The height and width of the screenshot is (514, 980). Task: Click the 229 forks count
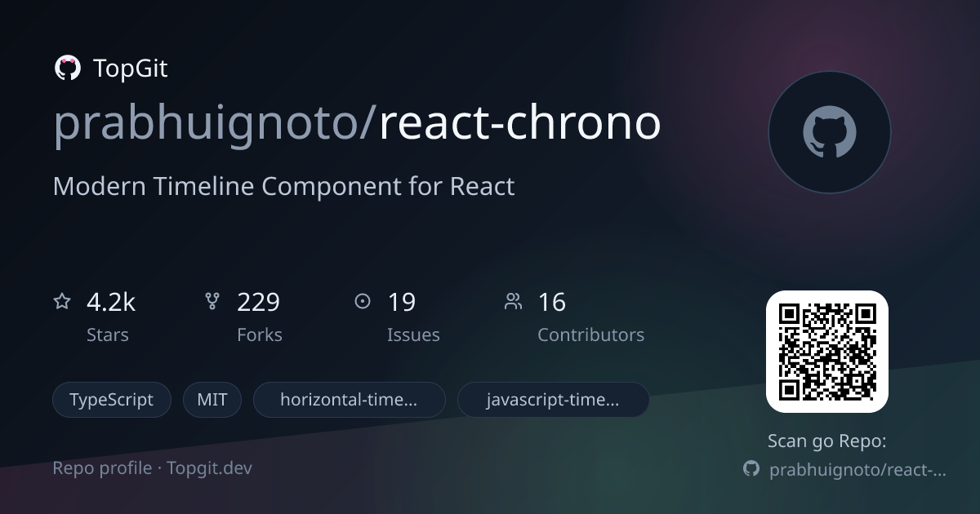coord(258,303)
